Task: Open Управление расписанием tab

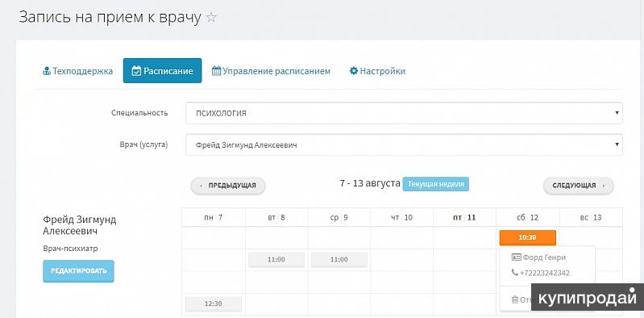Action: point(271,71)
